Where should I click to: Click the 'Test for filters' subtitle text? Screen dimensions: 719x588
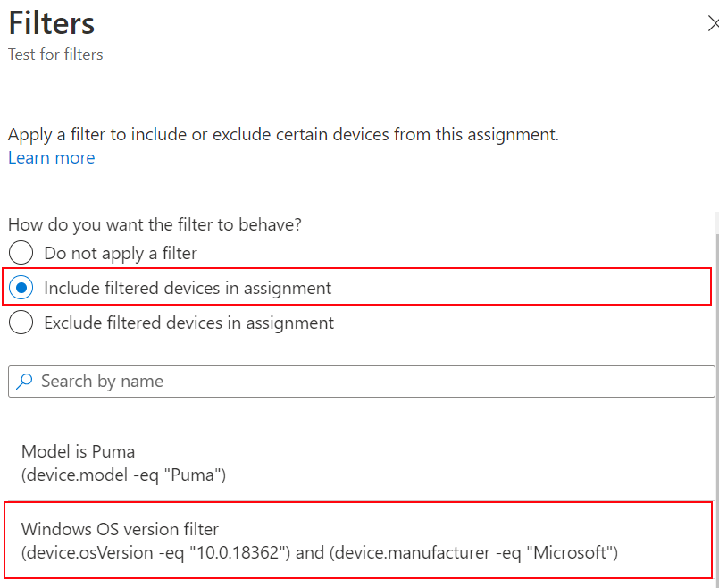pyautogui.click(x=54, y=54)
